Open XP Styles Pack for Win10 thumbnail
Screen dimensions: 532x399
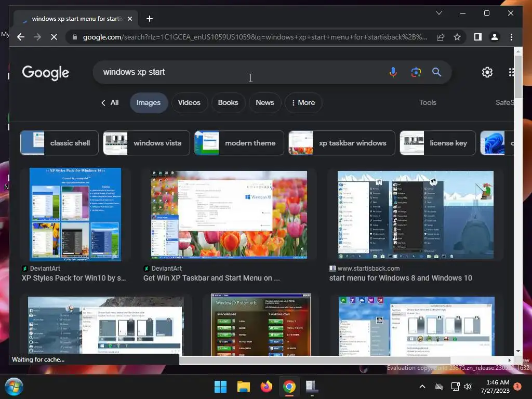(x=75, y=215)
